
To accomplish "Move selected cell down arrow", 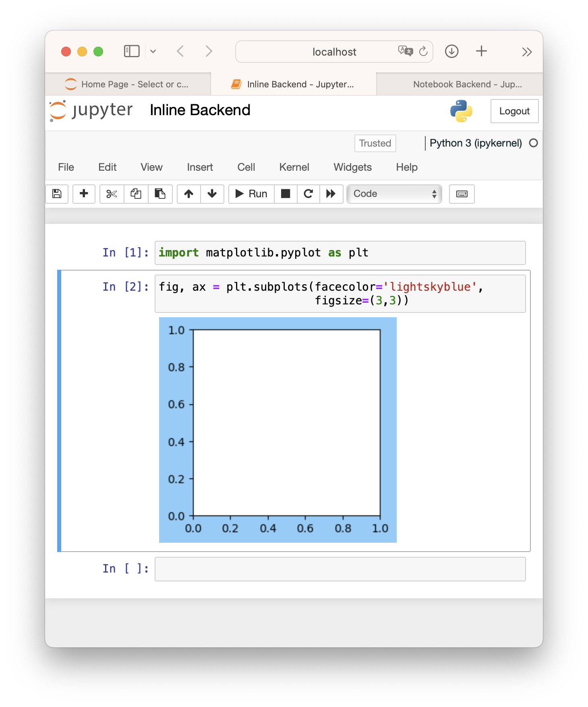I will pos(212,194).
